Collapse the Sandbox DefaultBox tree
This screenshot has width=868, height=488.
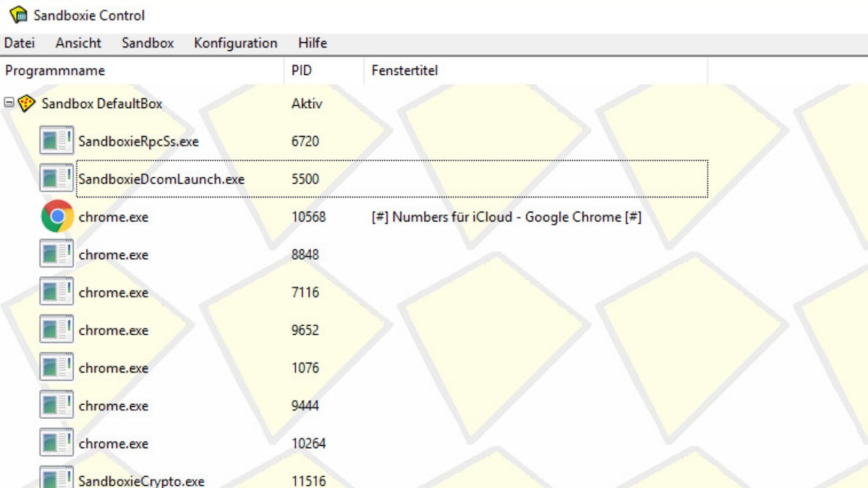click(x=9, y=103)
